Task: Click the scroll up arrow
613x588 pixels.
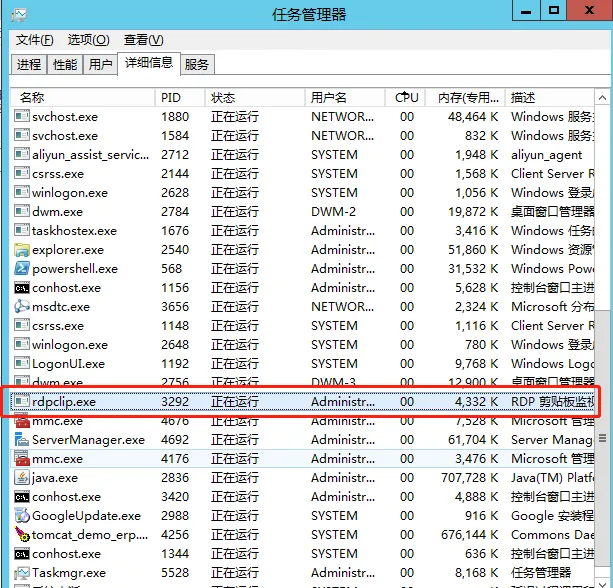Action: click(602, 98)
